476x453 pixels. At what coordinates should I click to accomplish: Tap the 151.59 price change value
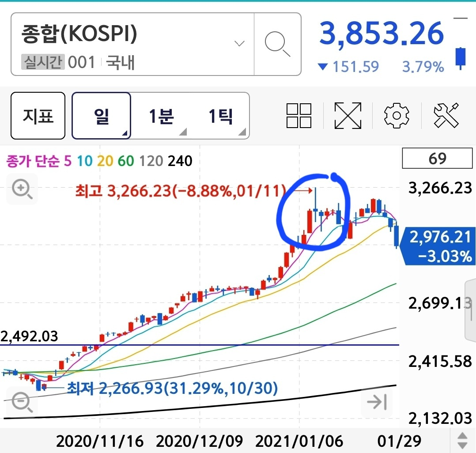point(356,67)
